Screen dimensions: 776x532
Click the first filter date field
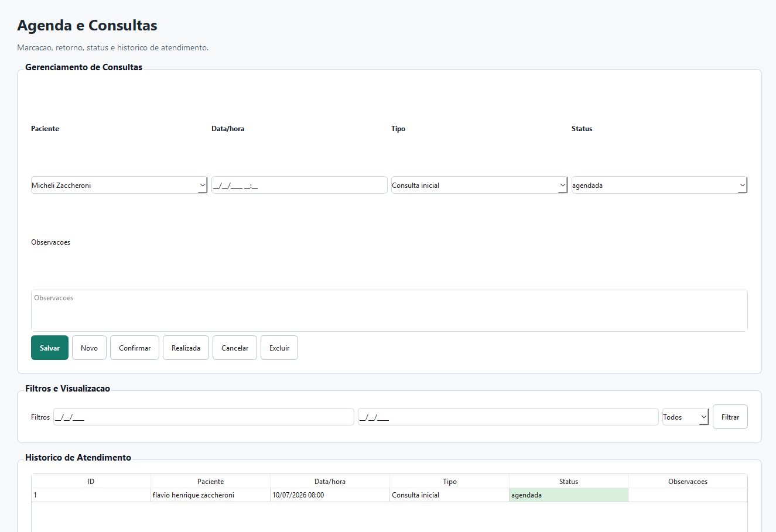(x=204, y=417)
